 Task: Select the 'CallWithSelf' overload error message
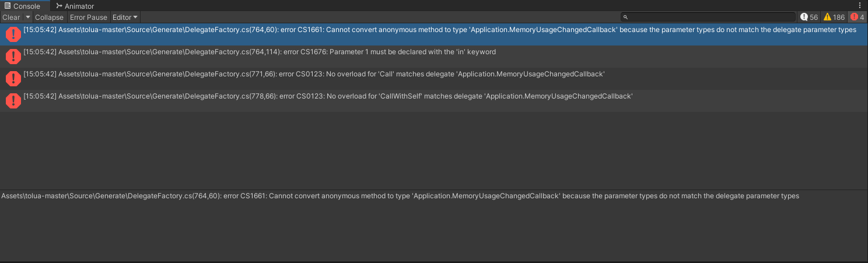(x=328, y=96)
